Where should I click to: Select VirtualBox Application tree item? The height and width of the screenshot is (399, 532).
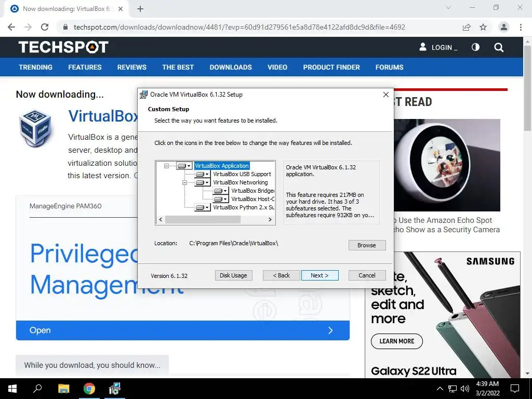pos(222,166)
